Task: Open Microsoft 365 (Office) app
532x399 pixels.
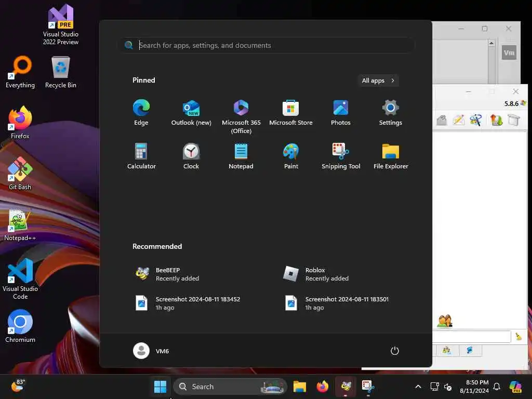Action: click(x=241, y=117)
